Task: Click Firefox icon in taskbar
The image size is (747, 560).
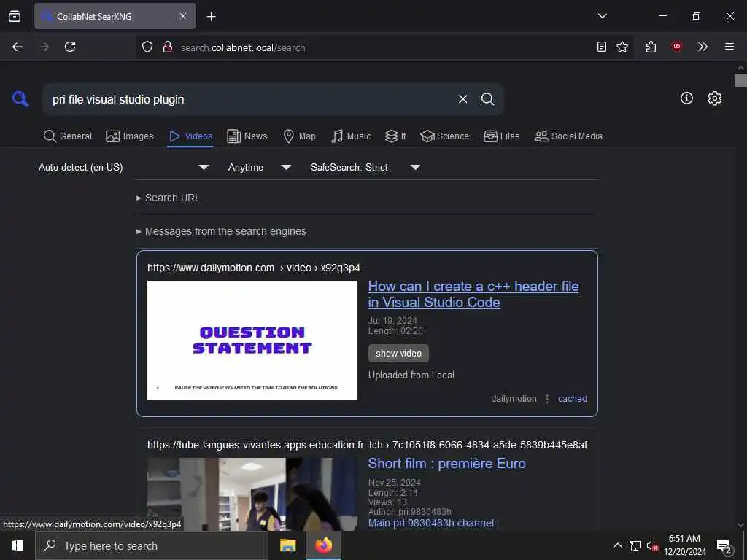Action: 323,545
